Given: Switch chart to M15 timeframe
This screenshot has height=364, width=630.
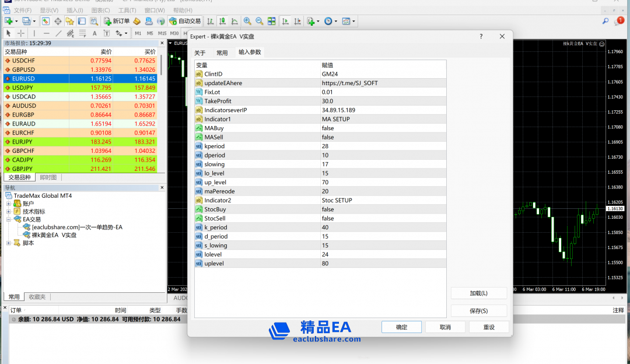Looking at the screenshot, I should click(x=162, y=33).
